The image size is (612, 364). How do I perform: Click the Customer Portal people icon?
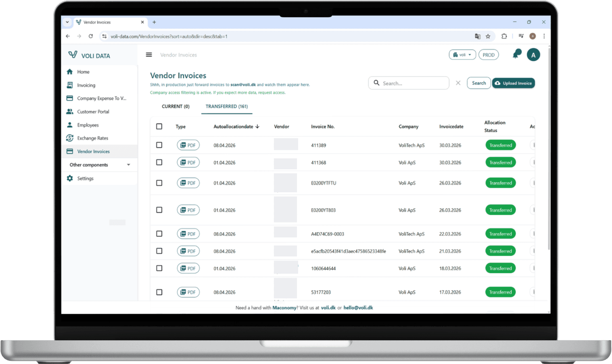pos(70,112)
